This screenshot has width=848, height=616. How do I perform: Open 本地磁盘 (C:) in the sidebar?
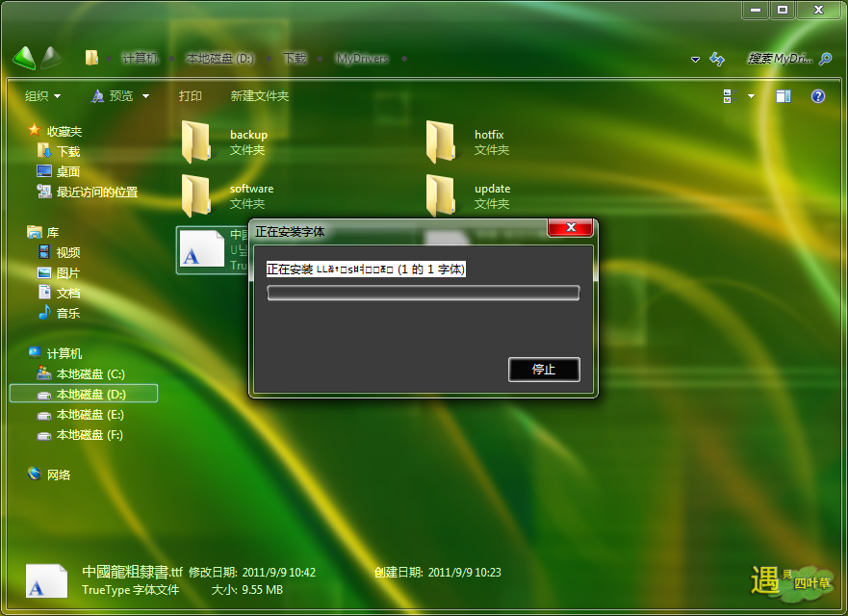pos(90,374)
